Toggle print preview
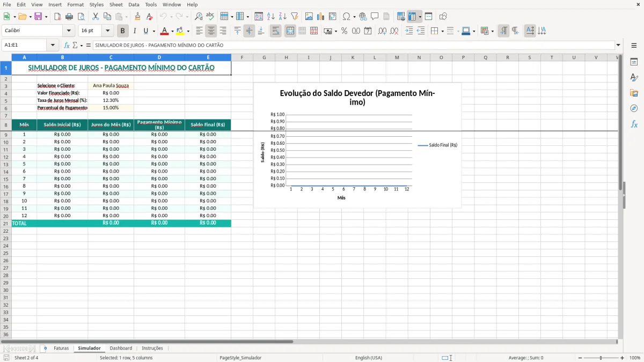 81,17
